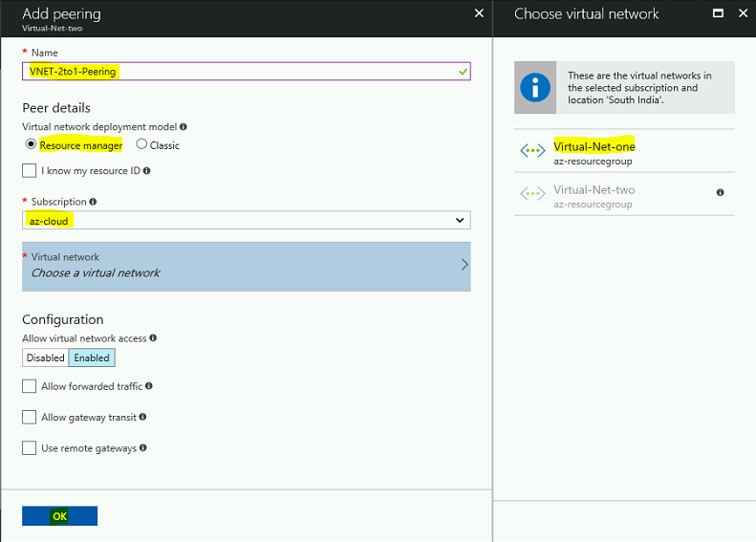Set virtual network access to Disabled
This screenshot has width=756, height=542.
point(45,358)
